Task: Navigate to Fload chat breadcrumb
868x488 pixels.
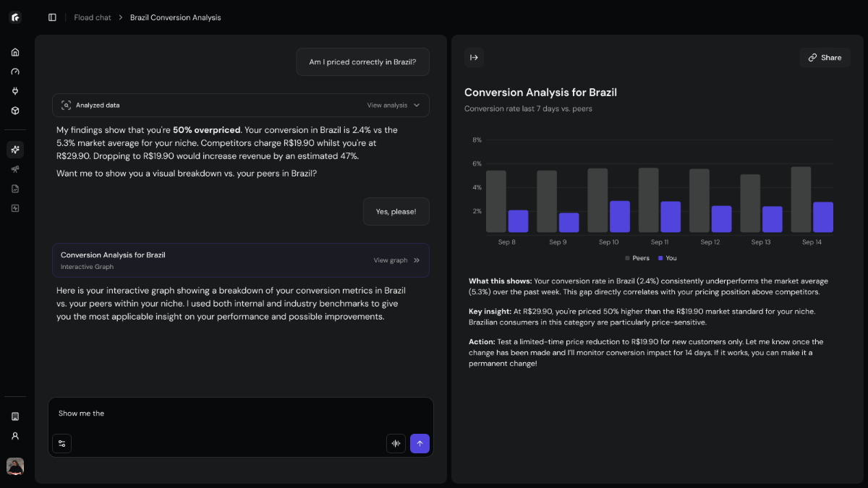Action: 93,17
